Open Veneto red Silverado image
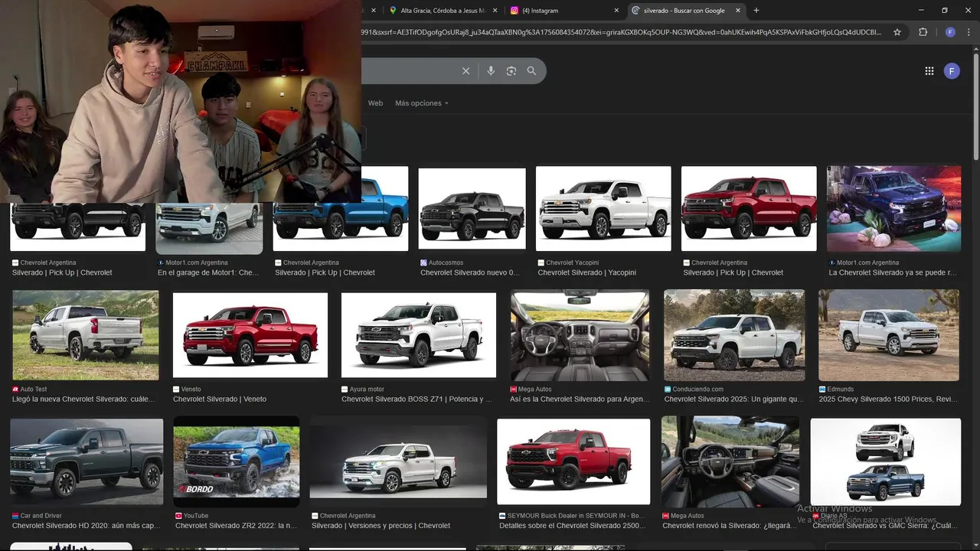This screenshot has height=551, width=980. coord(250,335)
